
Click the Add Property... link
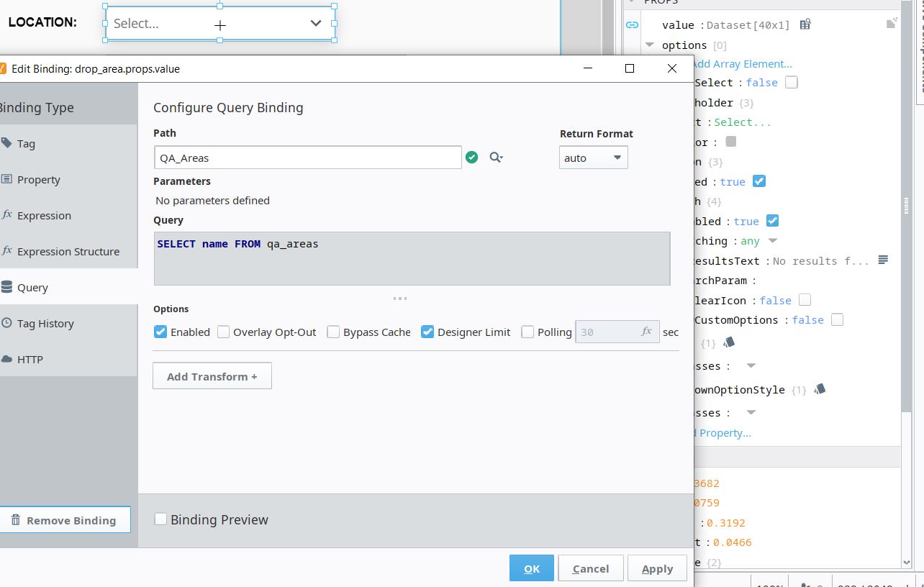pyautogui.click(x=722, y=432)
